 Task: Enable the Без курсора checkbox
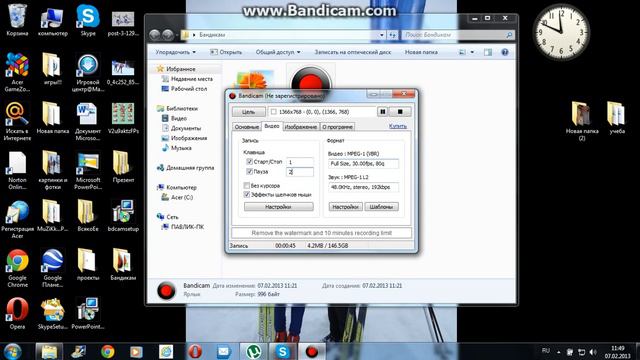coord(247,185)
